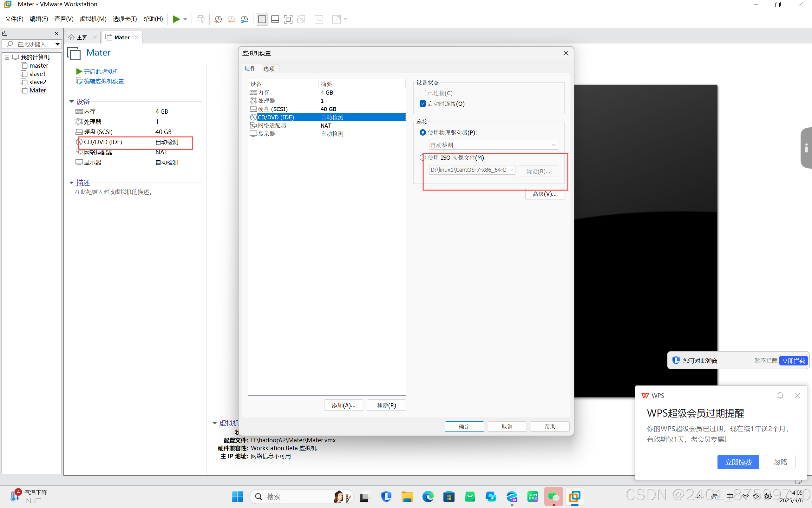Toggle the thumbnail bar view icon
This screenshot has width=812, height=508.
[x=275, y=19]
